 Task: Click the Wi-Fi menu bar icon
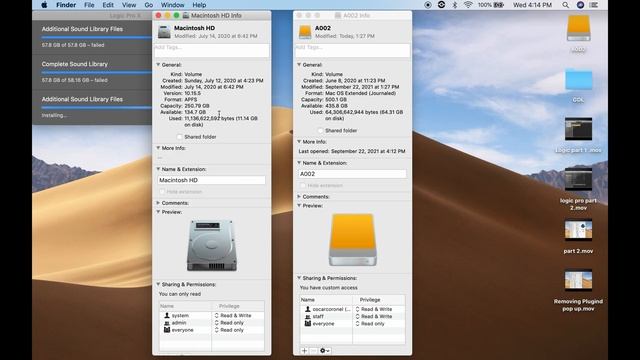pyautogui.click(x=468, y=5)
